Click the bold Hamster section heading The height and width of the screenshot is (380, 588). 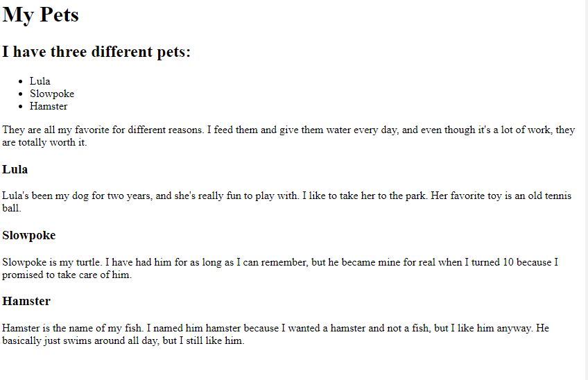pos(26,302)
